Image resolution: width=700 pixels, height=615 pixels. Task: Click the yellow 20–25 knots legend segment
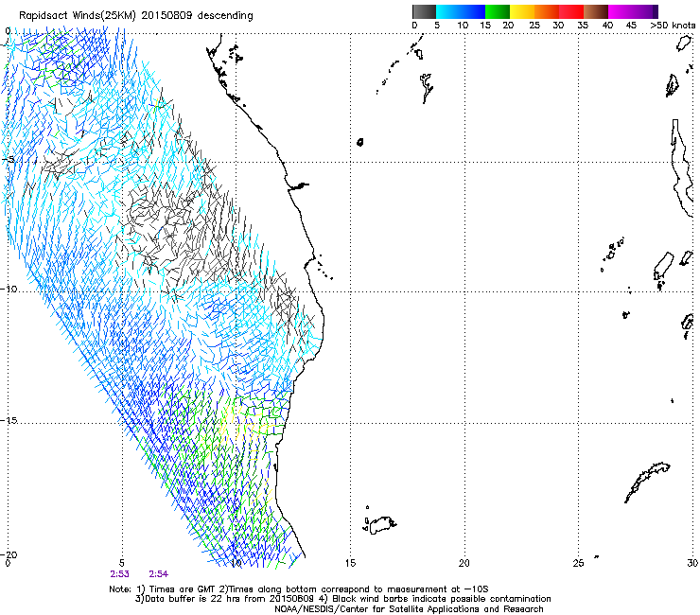pyautogui.click(x=522, y=11)
